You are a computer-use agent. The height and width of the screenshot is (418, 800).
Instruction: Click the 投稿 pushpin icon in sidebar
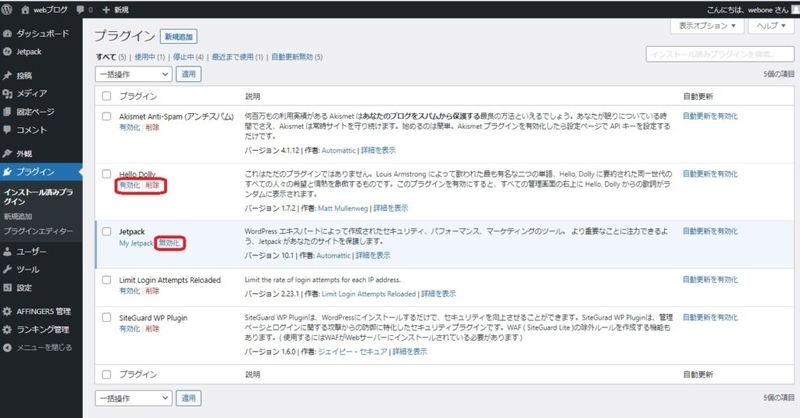tap(7, 76)
